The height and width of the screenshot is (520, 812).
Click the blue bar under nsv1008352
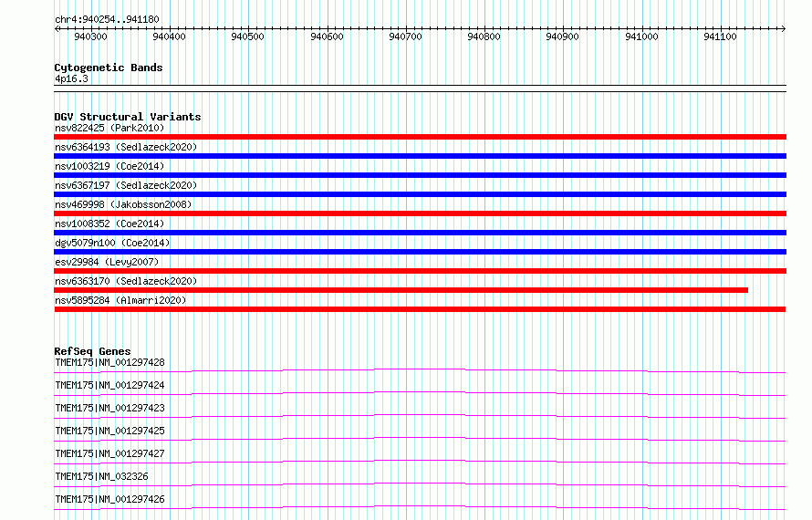click(420, 233)
